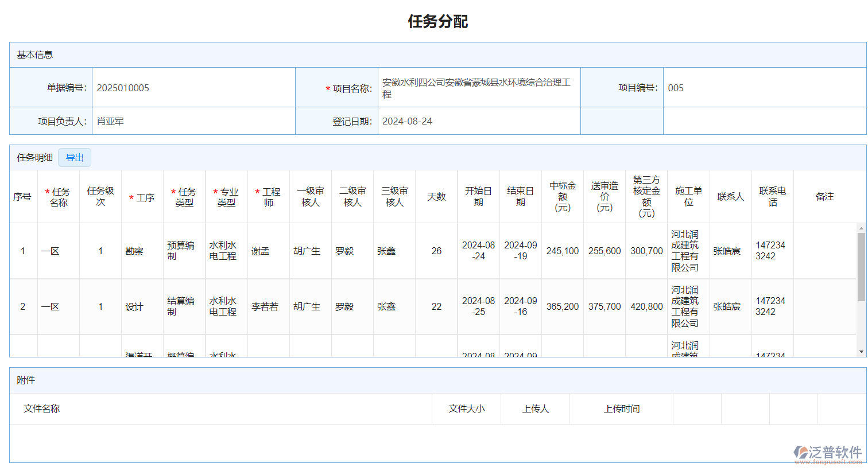Image resolution: width=868 pixels, height=471 pixels.
Task: Select row 1 amount cell 245,100
Action: pyautogui.click(x=563, y=251)
